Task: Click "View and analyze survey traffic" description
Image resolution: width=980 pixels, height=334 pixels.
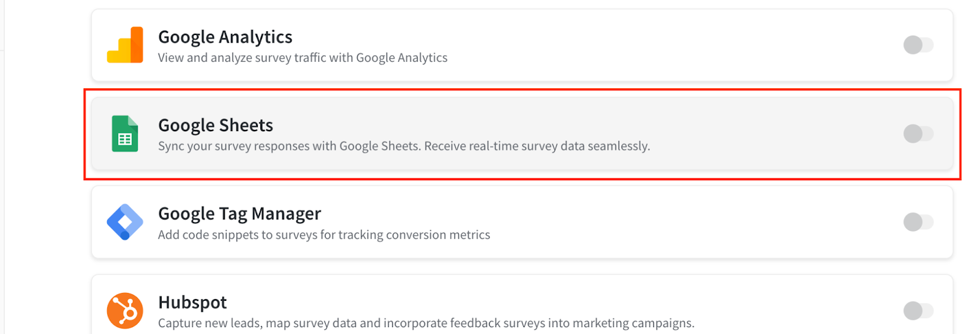Action: [303, 58]
